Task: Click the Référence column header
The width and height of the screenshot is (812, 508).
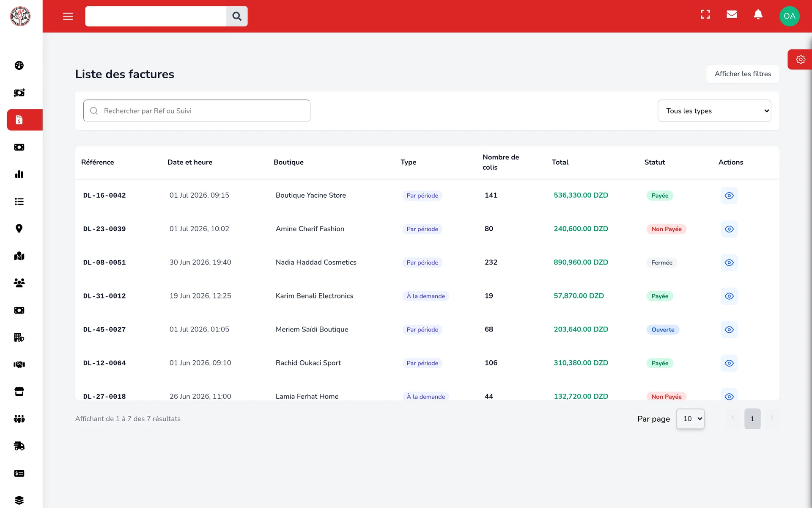Action: pyautogui.click(x=98, y=162)
